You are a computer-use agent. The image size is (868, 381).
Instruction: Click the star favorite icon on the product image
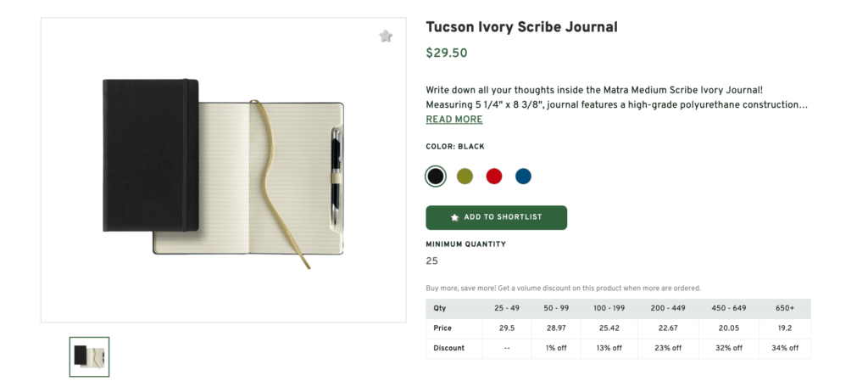pos(386,36)
